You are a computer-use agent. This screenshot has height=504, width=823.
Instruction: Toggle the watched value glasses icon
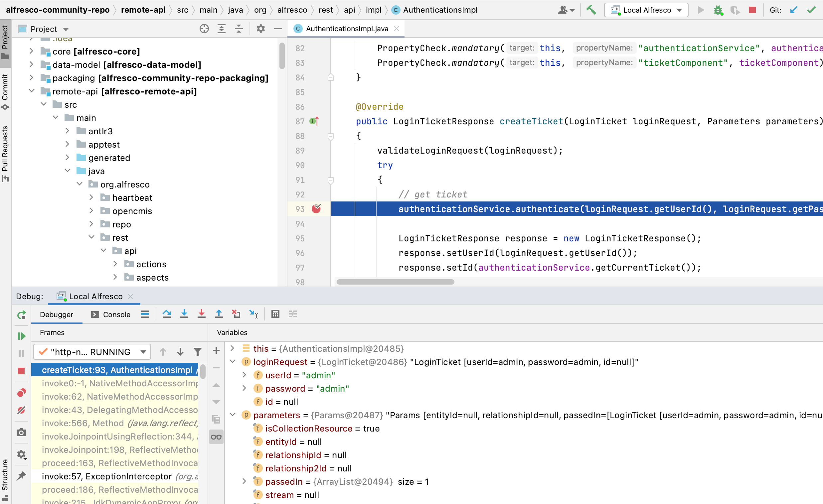(216, 437)
